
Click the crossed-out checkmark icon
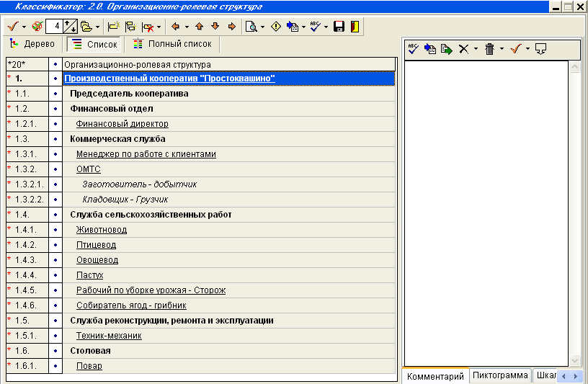[x=37, y=27]
